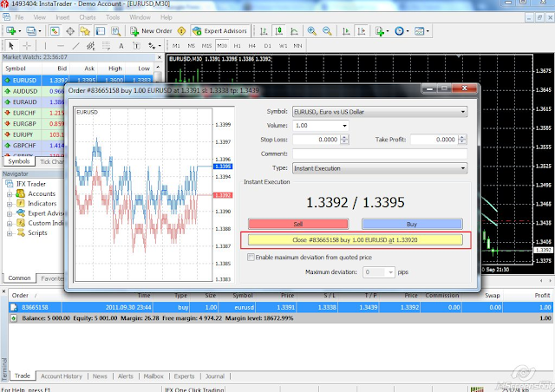Select the Equidistant Channel tool
The image size is (555, 392).
(91, 46)
